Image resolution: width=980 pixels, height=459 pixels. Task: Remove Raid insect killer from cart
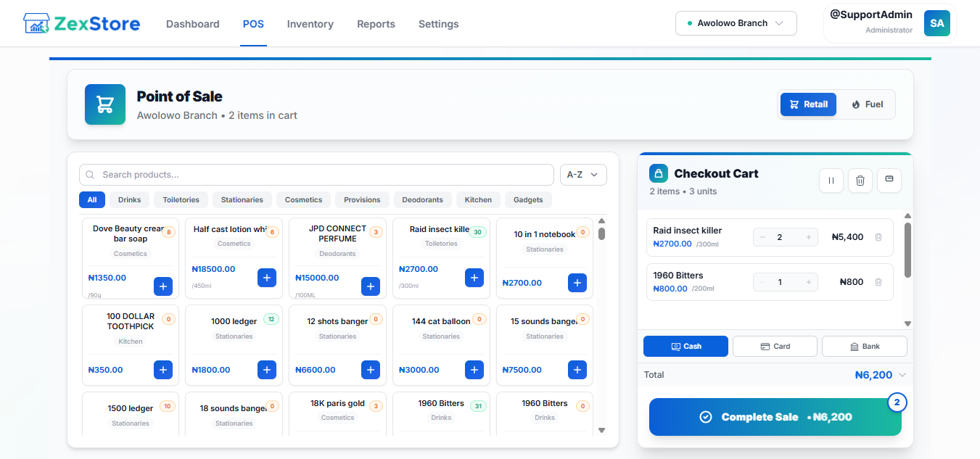tap(878, 237)
